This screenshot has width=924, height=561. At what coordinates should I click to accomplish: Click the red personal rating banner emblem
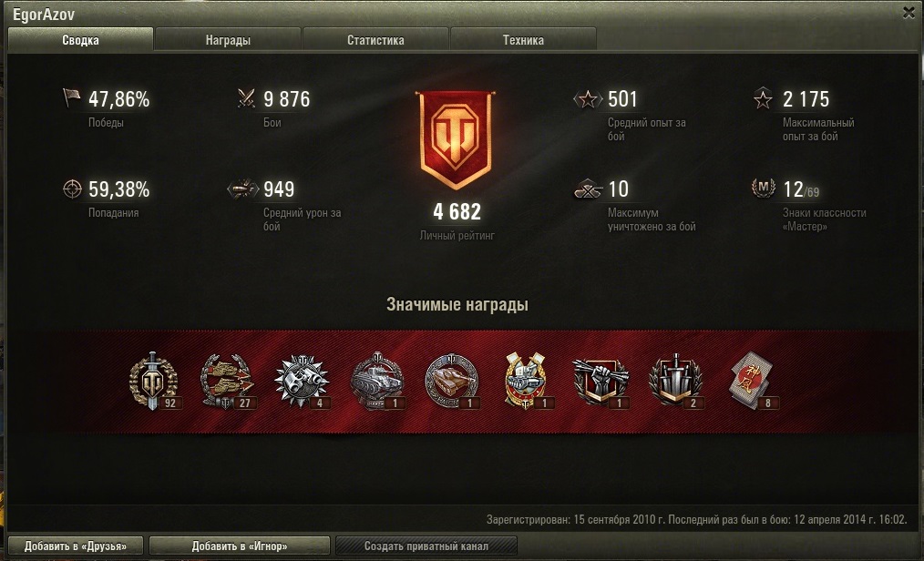[x=456, y=140]
